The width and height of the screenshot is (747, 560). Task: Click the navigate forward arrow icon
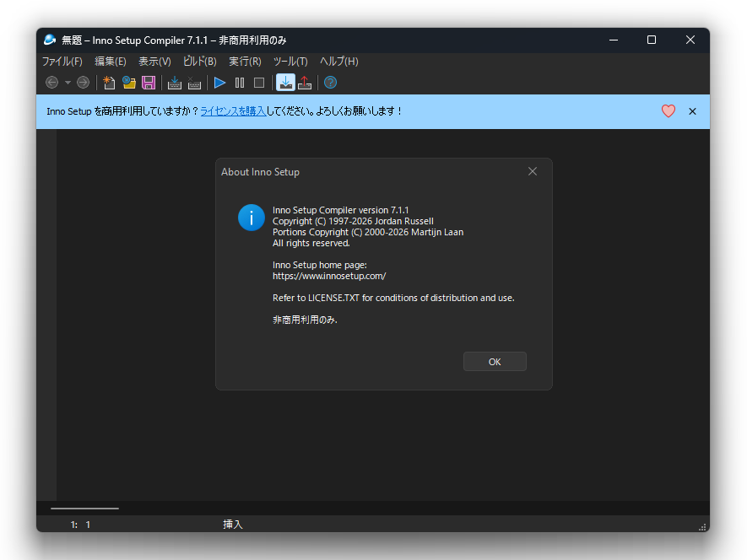pyautogui.click(x=83, y=83)
